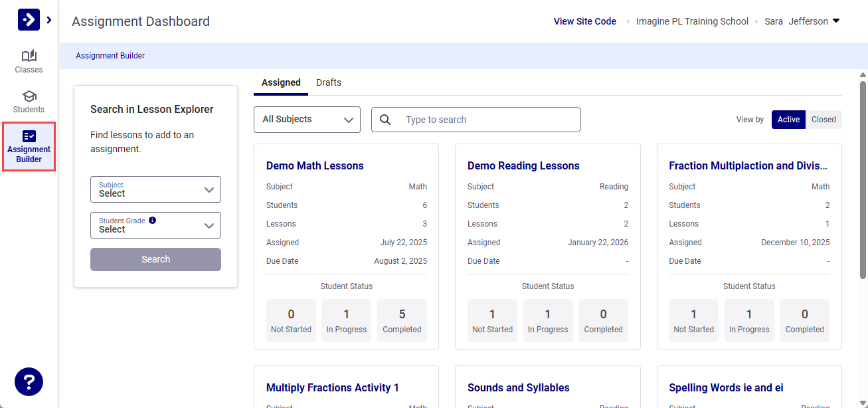Screen dimensions: 868x408
Task: Open the Subject select menu in Lesson Explorer
Action: coord(155,189)
